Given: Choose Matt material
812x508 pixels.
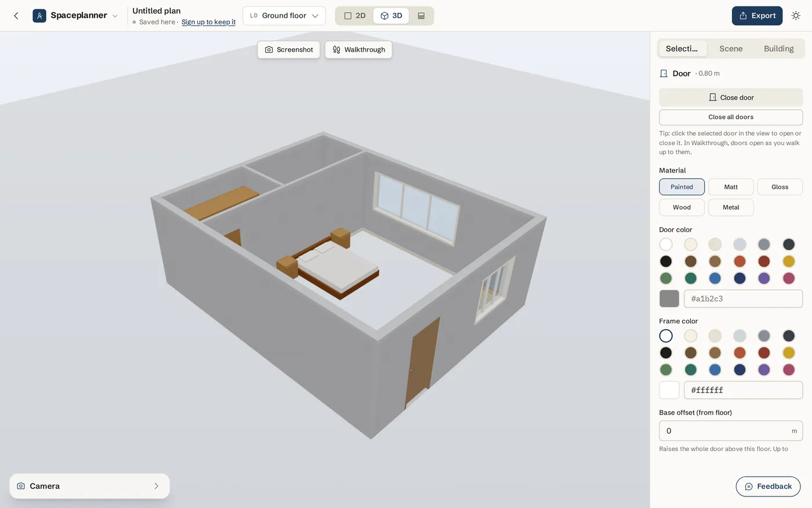Looking at the screenshot, I should (x=731, y=187).
